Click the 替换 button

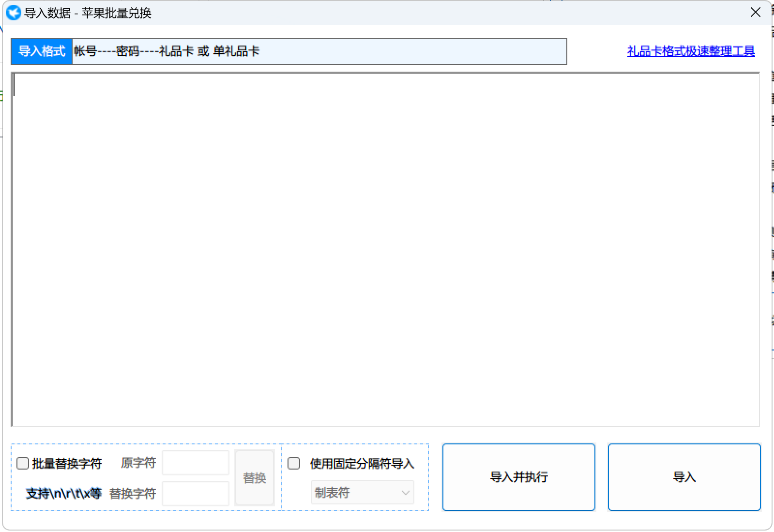pos(255,478)
